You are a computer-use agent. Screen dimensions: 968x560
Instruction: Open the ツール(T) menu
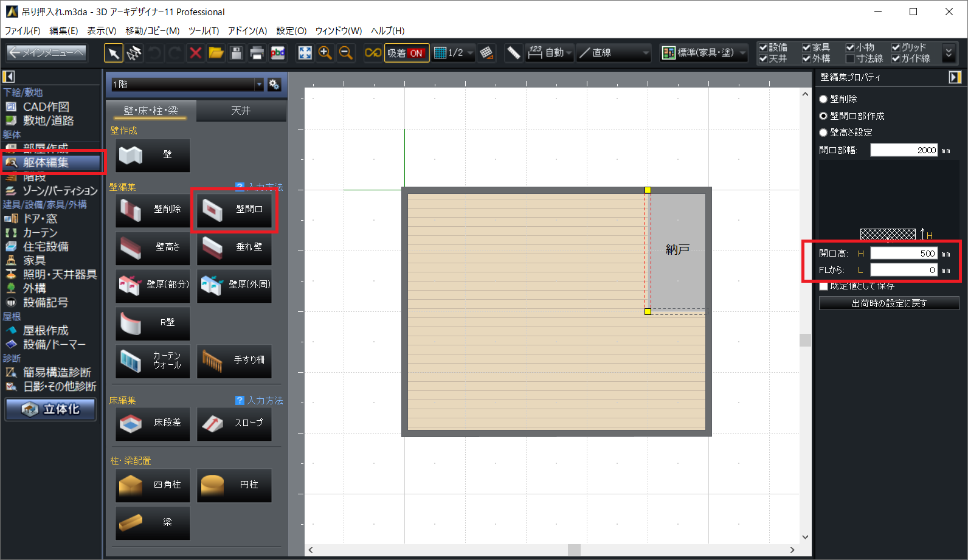(x=203, y=30)
